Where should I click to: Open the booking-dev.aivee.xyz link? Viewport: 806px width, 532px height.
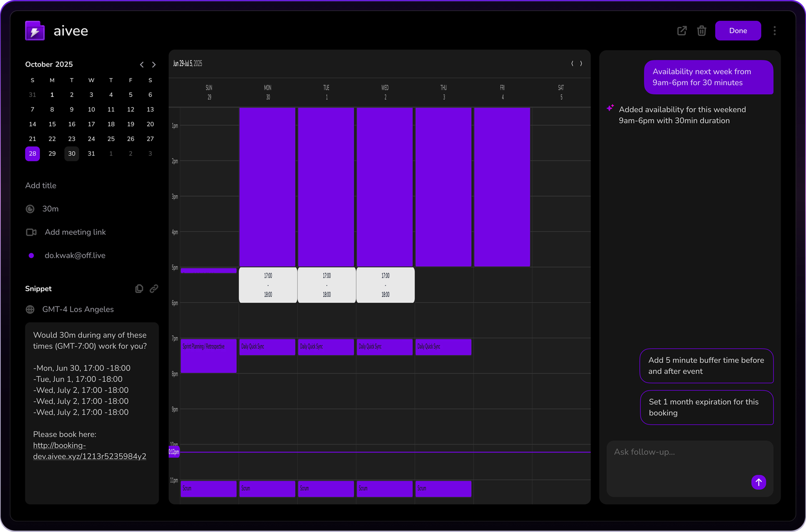pos(89,451)
